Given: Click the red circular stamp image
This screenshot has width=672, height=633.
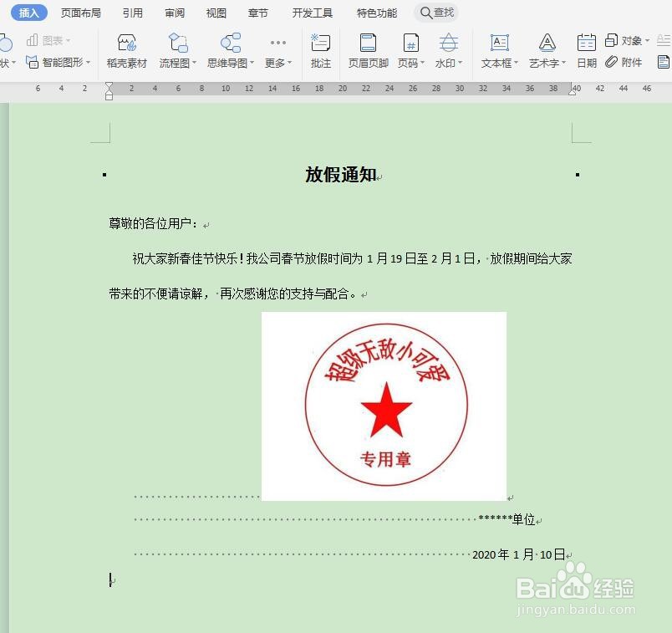Looking at the screenshot, I should coord(384,406).
